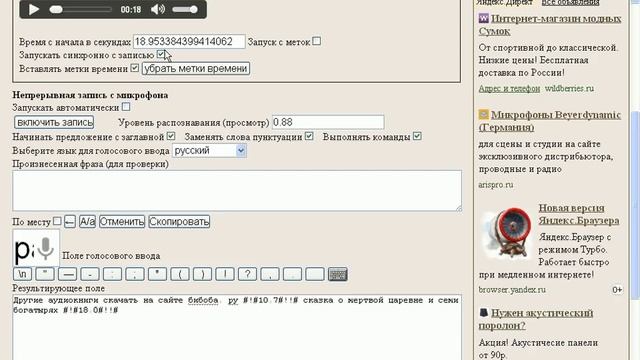Insert a hyphen via its button
The width and height of the screenshot is (640, 360).
pyautogui.click(x=90, y=274)
